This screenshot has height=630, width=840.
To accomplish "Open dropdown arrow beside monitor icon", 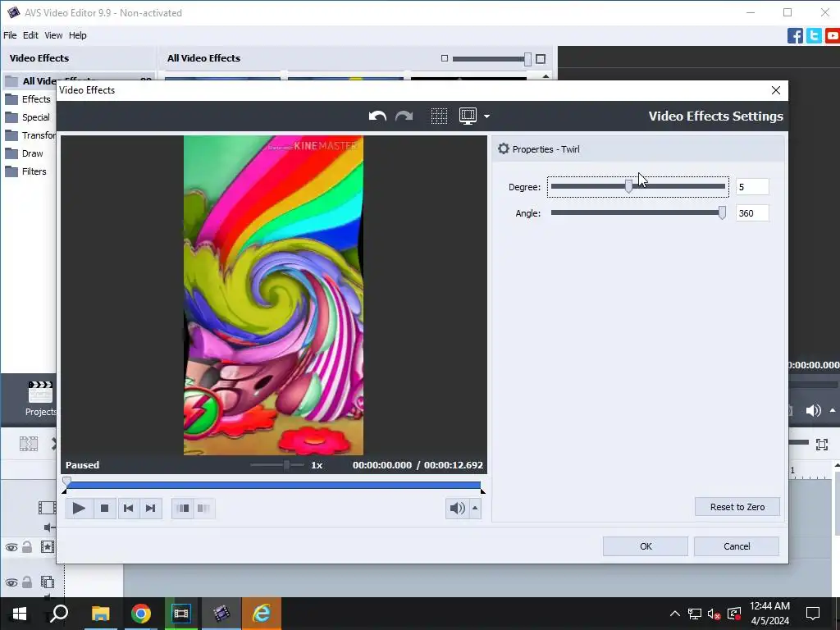I will coord(486,116).
